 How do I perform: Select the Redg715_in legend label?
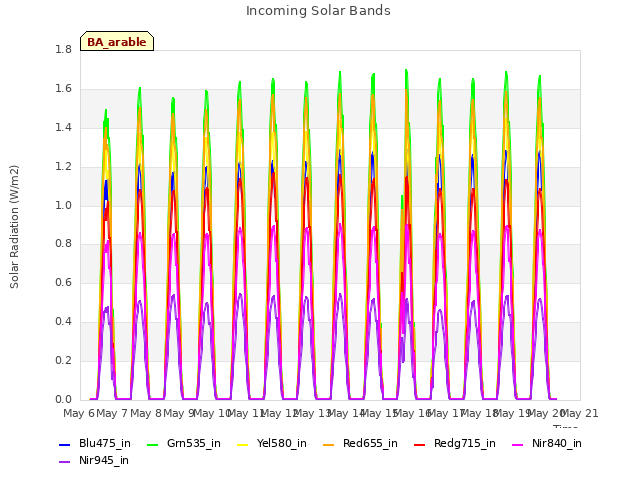coord(465,443)
